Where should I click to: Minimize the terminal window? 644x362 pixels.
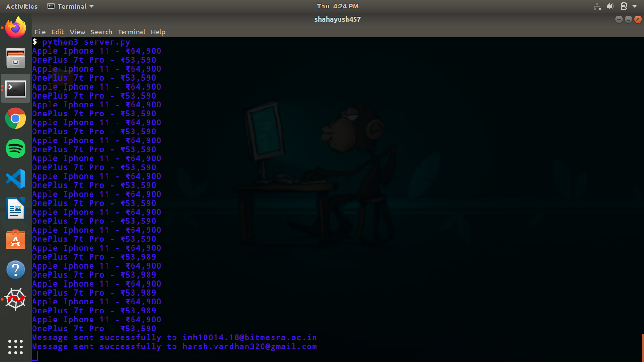[619, 19]
